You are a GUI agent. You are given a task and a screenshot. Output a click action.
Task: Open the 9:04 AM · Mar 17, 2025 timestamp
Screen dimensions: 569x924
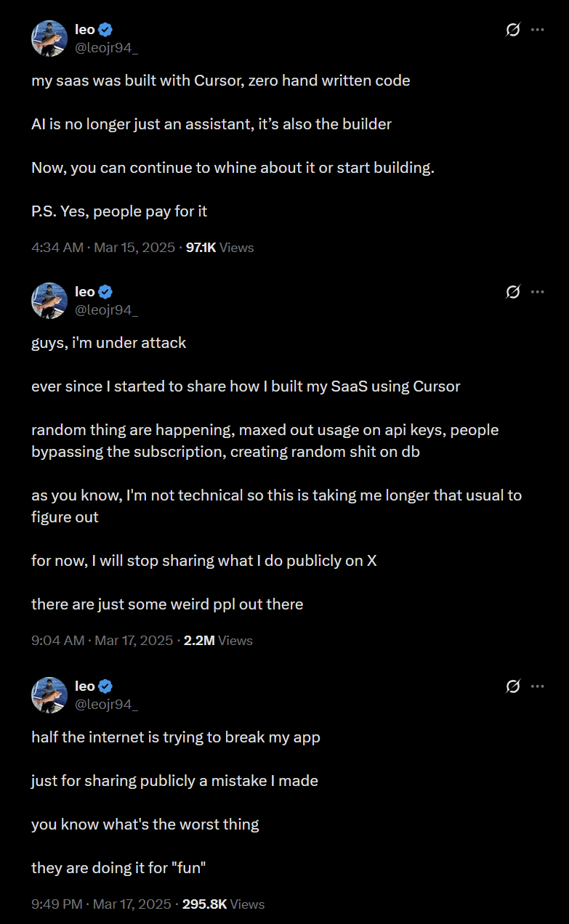tap(102, 641)
